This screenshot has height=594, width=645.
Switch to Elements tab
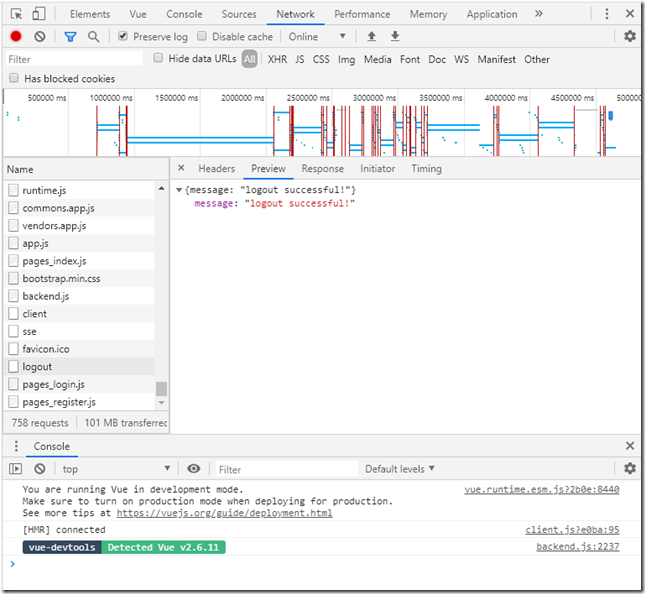click(90, 14)
